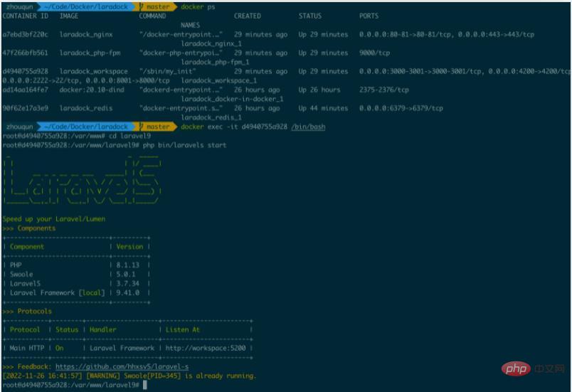Click the "Laravel Framework [local]" component row
Image resolution: width=572 pixels, height=392 pixels.
point(58,293)
